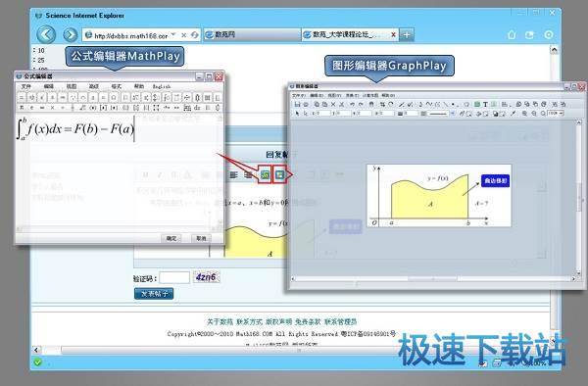
Task: Open the browser settings gear icon
Action: [x=549, y=35]
